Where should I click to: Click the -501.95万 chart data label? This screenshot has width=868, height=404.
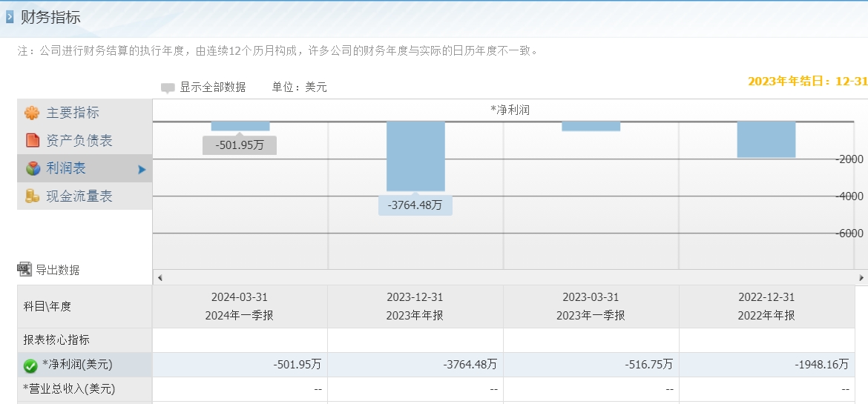point(239,145)
